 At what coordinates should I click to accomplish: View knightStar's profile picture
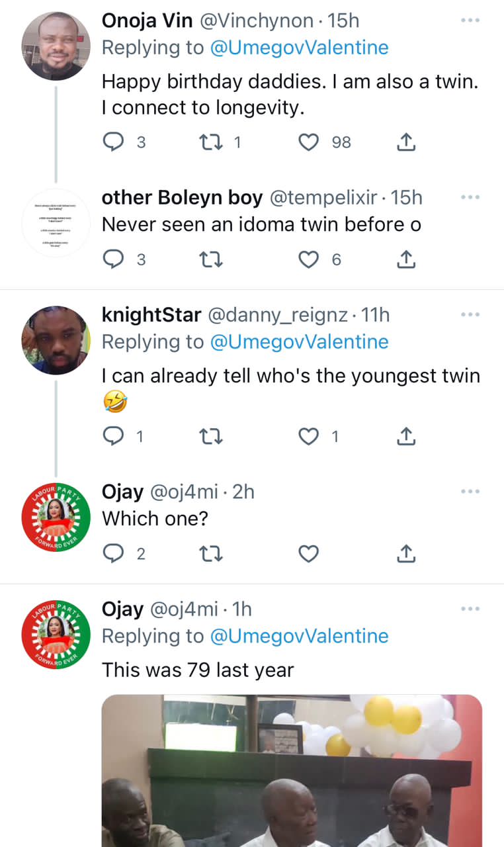tap(56, 340)
